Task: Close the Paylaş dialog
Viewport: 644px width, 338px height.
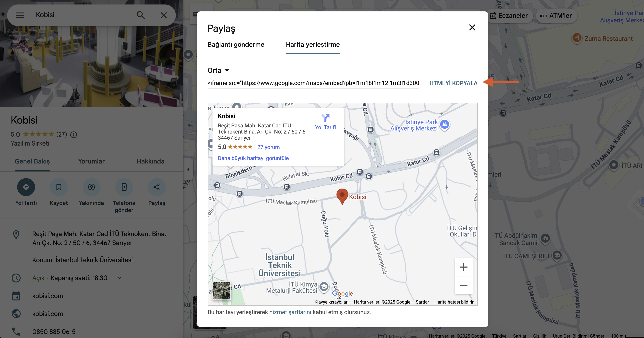Action: 472,28
